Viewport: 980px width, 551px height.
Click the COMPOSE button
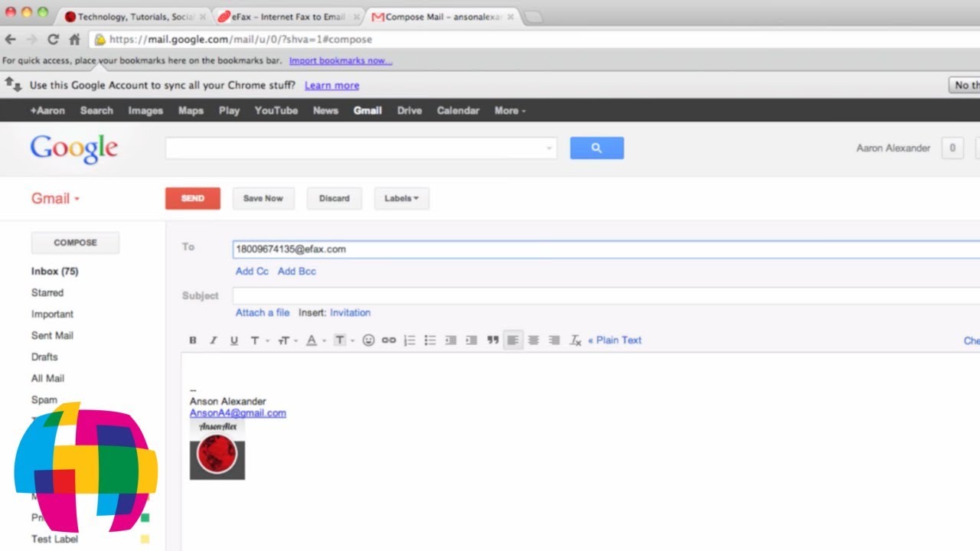click(75, 243)
